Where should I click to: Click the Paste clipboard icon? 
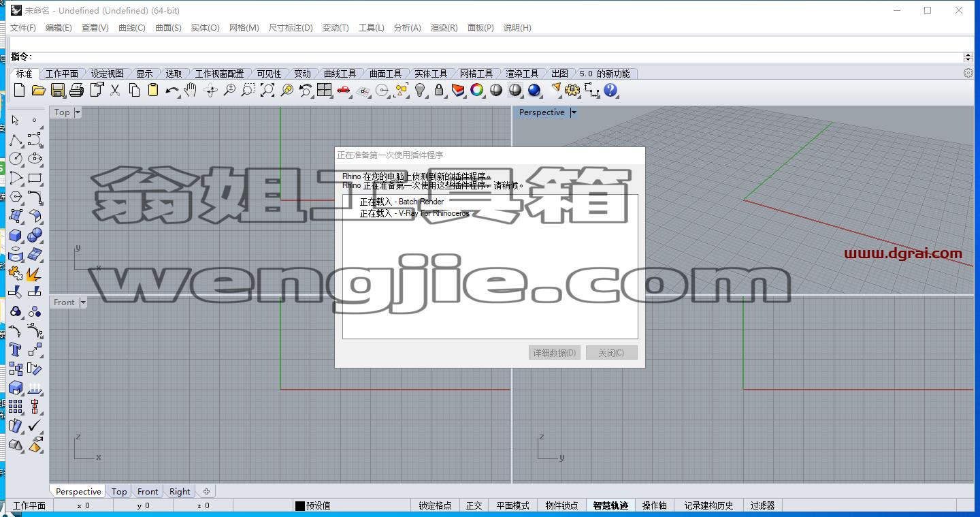[x=153, y=90]
